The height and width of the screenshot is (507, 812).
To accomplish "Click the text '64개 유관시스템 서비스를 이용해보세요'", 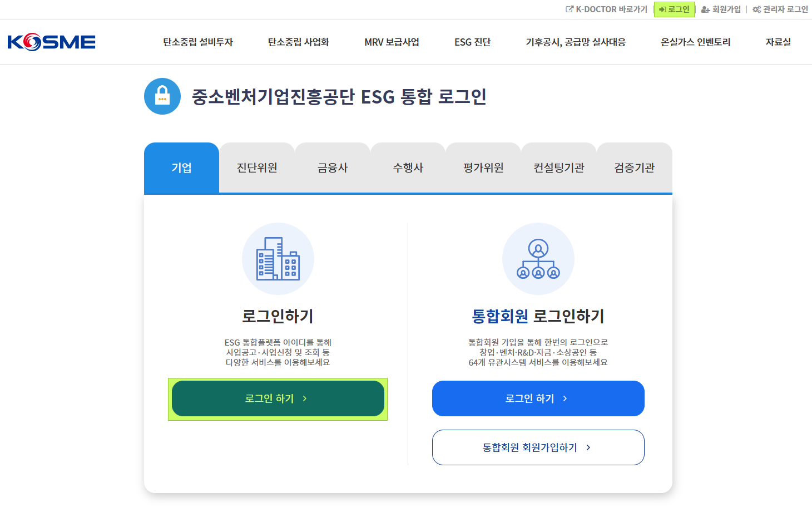I will pyautogui.click(x=538, y=362).
